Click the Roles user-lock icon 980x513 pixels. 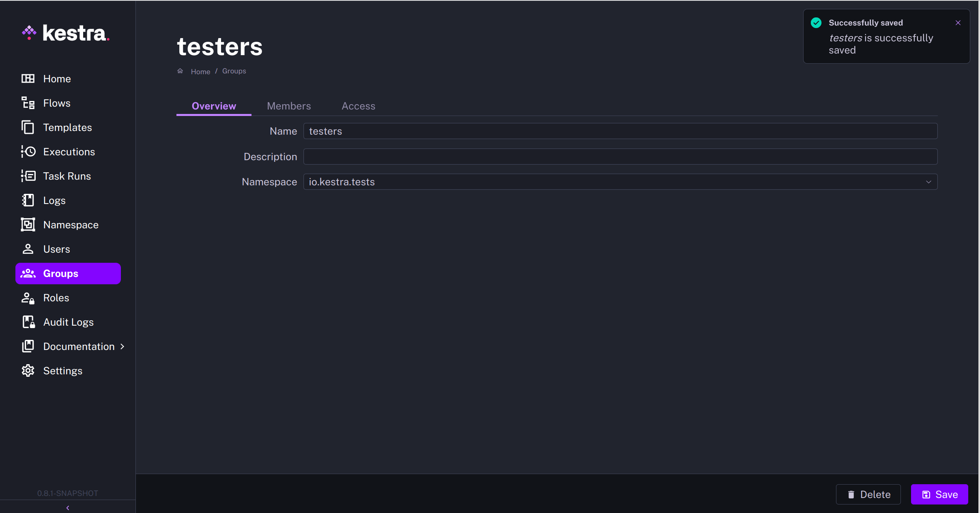[28, 298]
